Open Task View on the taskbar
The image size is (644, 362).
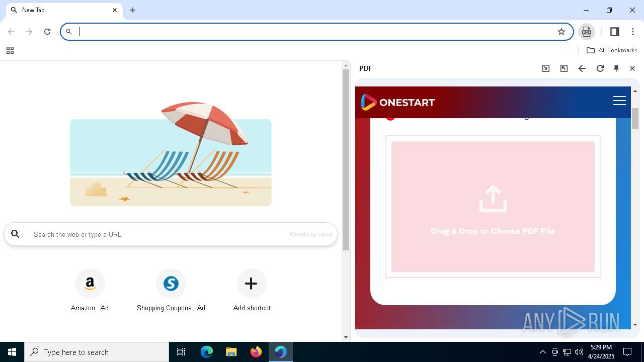point(181,352)
